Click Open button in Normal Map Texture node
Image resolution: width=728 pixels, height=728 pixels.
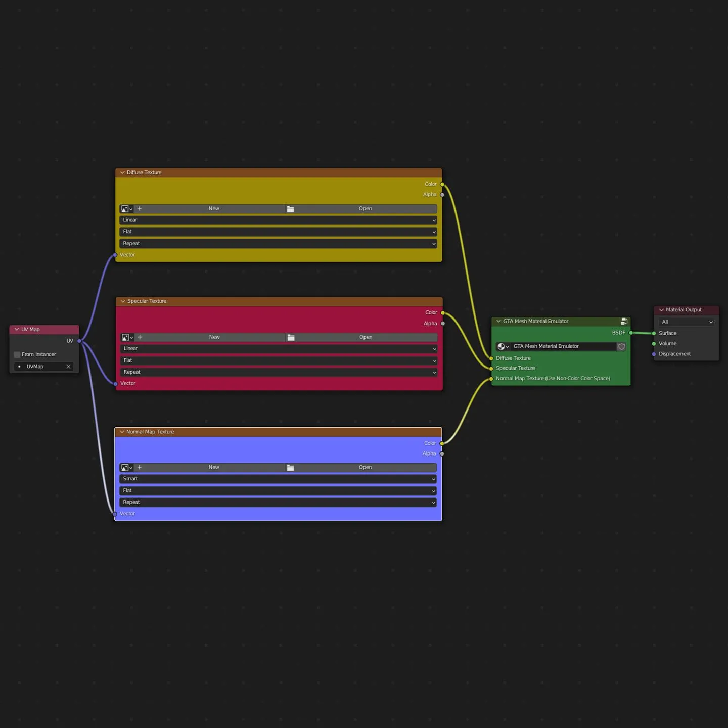point(365,468)
